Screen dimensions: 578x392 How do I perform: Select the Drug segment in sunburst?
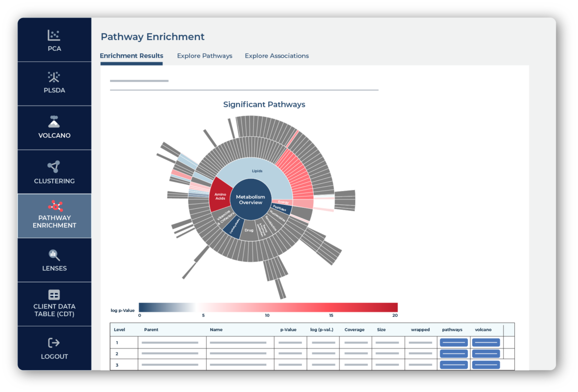pos(249,231)
